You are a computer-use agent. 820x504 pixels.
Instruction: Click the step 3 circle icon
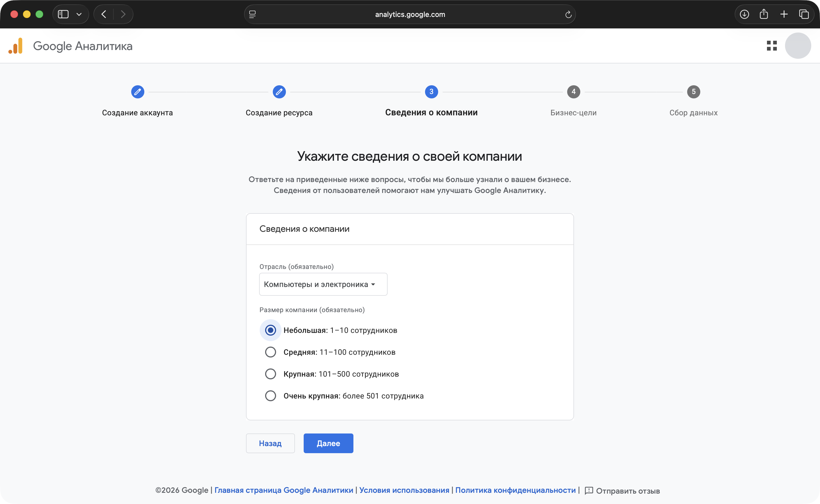(x=431, y=92)
